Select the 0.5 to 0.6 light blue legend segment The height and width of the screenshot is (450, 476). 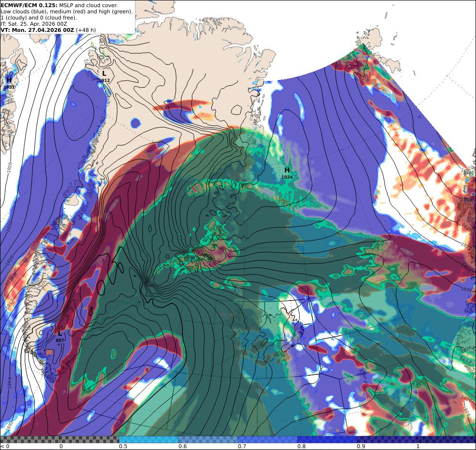[149, 440]
